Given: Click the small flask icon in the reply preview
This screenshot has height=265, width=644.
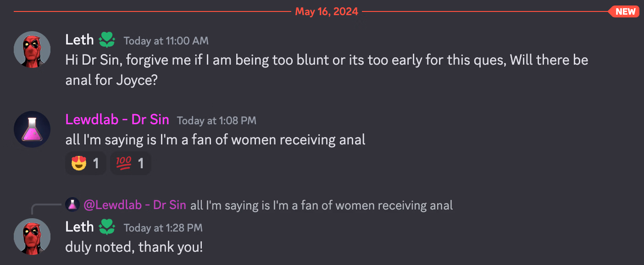Looking at the screenshot, I should (72, 204).
